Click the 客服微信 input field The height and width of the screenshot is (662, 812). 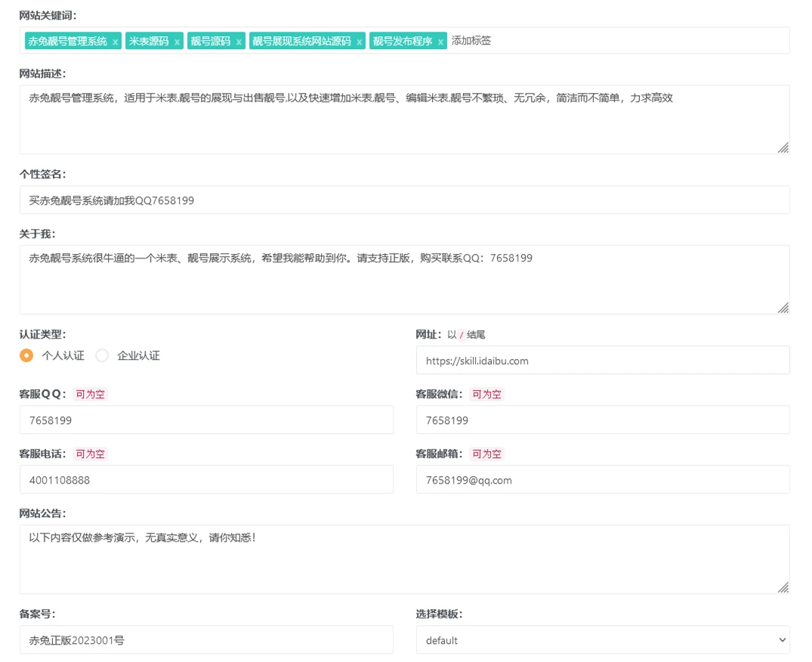602,420
